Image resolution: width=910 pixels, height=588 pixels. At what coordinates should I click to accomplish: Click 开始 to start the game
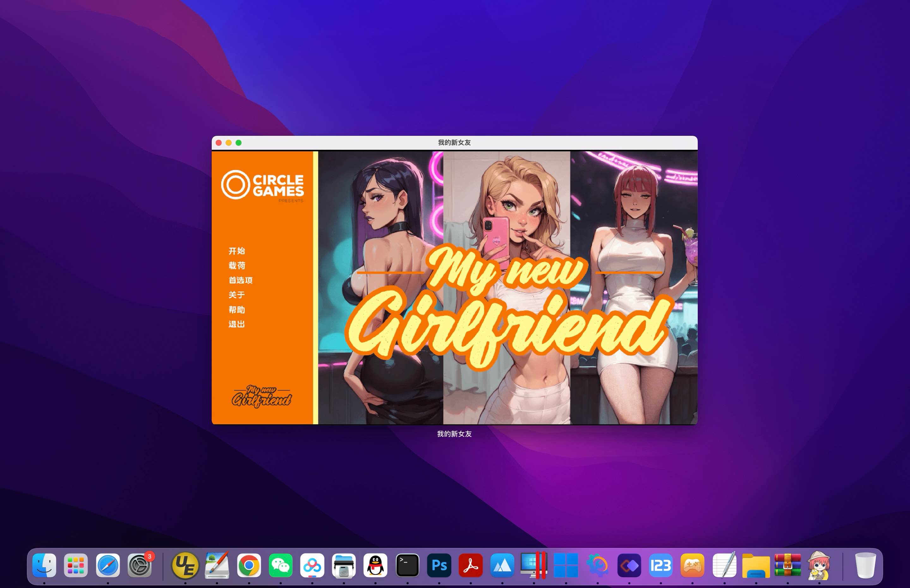point(236,251)
